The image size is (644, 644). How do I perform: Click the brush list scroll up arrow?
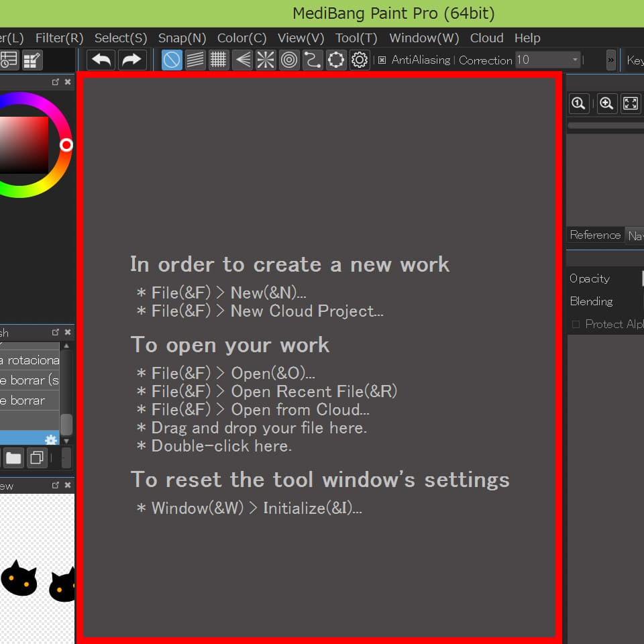pos(66,346)
